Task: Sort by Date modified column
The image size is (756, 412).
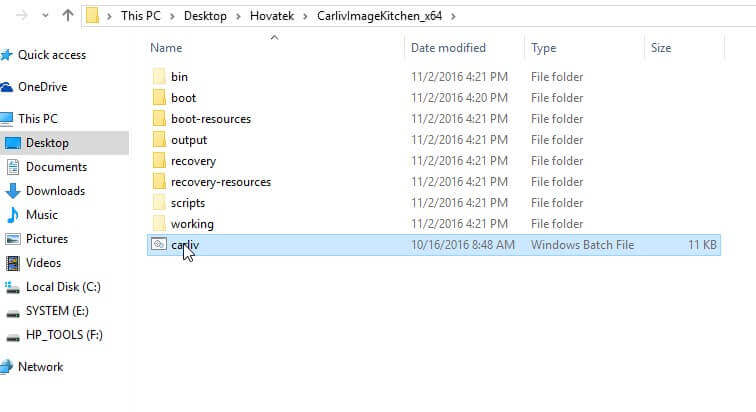Action: click(x=447, y=48)
